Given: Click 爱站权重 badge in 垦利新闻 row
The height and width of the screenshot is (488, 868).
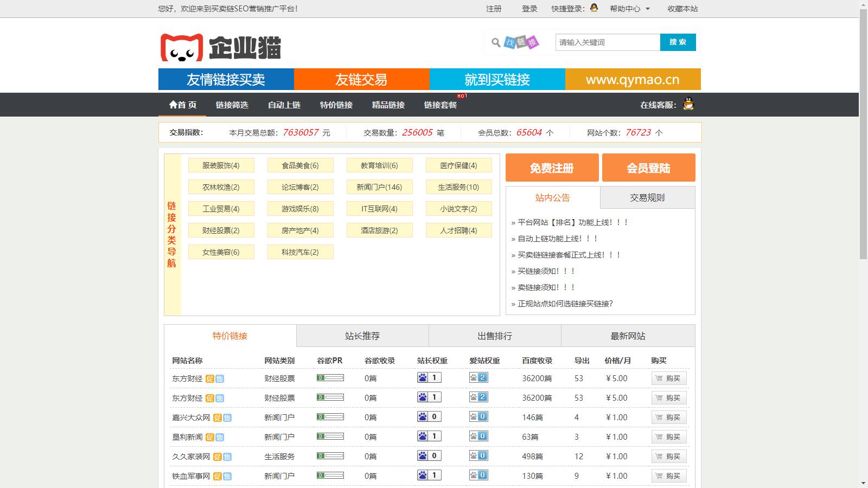Looking at the screenshot, I should (478, 436).
